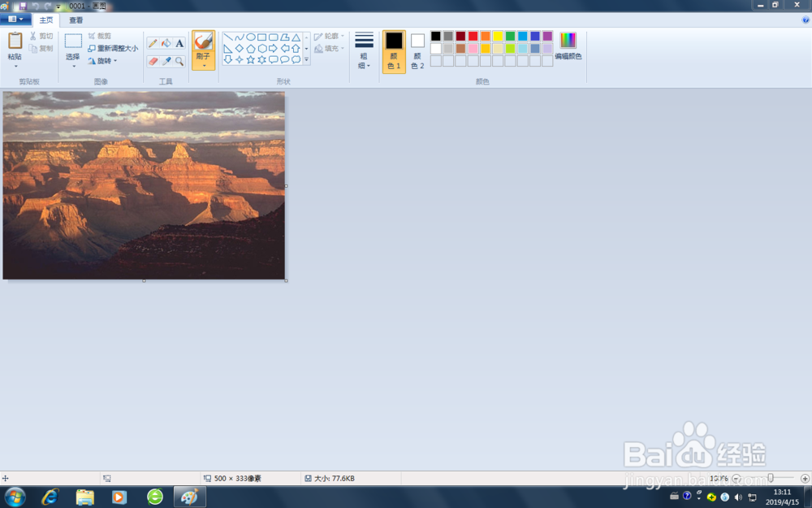
Task: Pick the purple color swatch
Action: coord(547,36)
